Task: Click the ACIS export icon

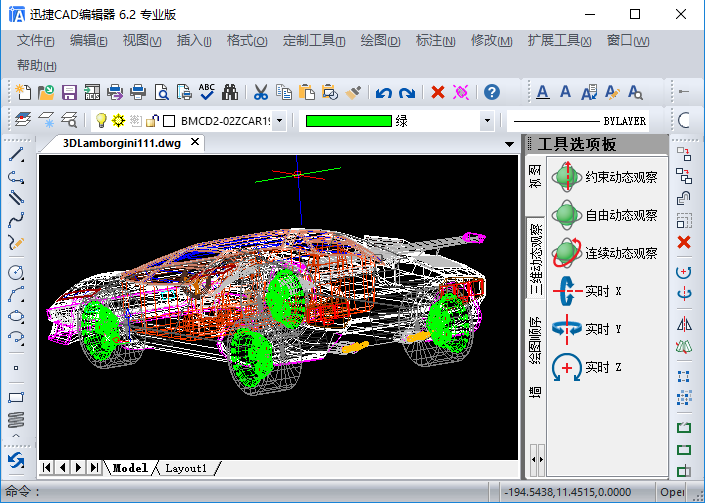Action: click(x=92, y=92)
